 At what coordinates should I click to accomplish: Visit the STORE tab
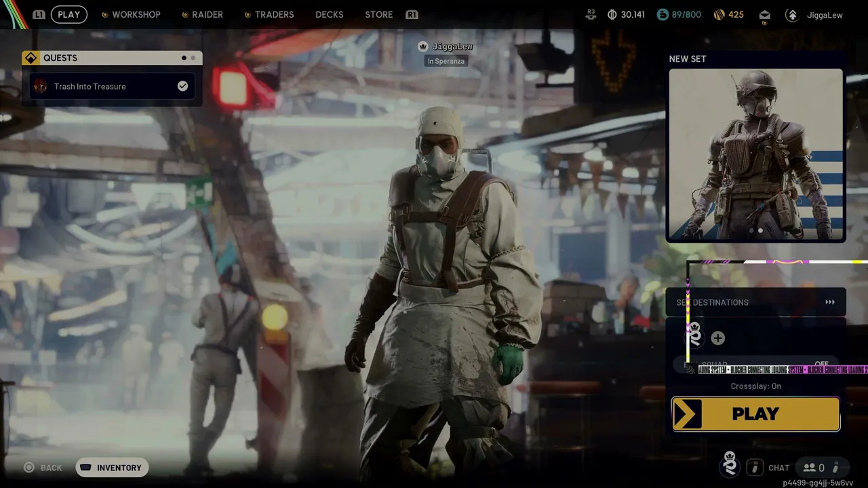click(379, 14)
